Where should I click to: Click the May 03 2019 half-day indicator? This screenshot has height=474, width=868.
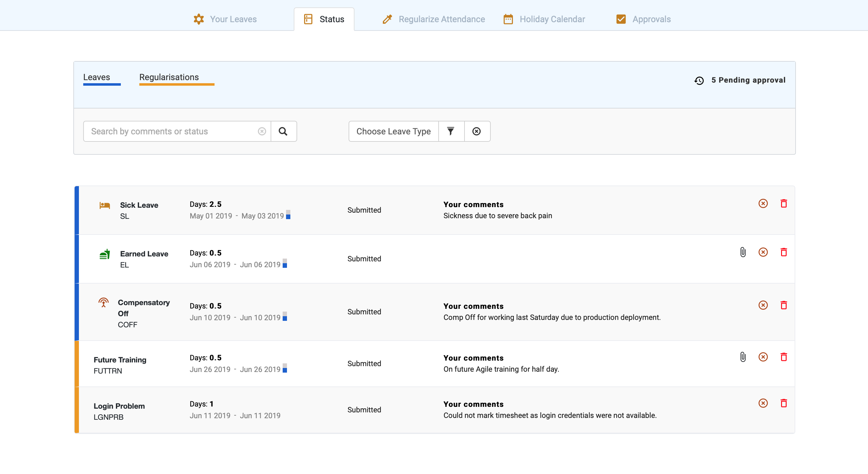click(288, 215)
